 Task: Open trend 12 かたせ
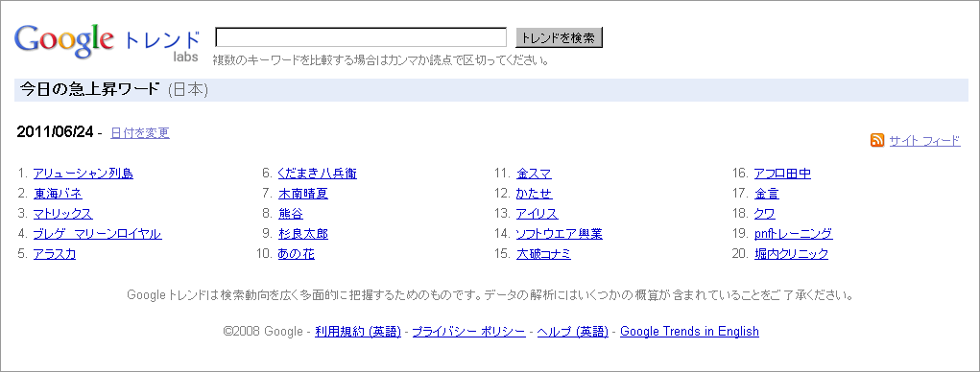(535, 194)
